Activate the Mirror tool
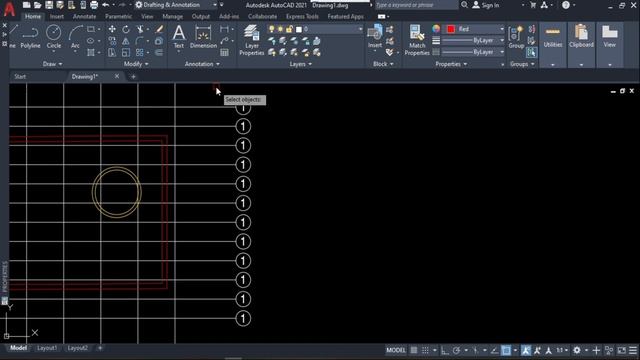This screenshot has width=640, height=360. tap(126, 41)
